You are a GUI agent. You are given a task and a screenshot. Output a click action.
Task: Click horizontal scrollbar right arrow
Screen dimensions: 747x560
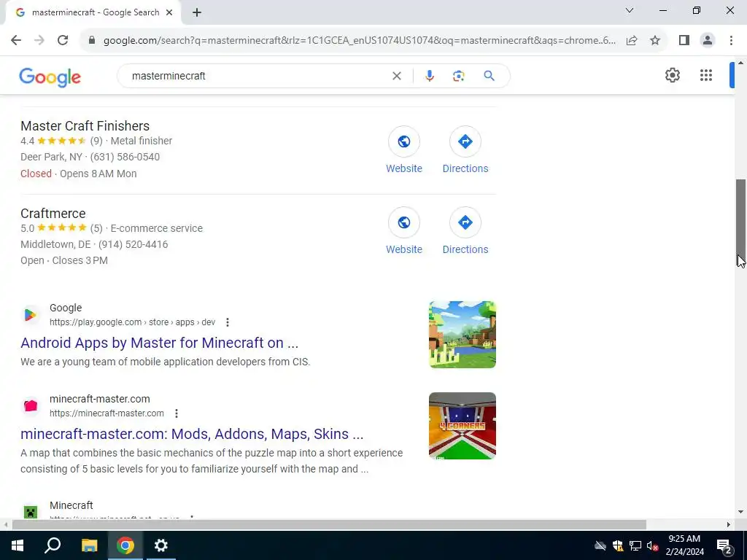(729, 525)
